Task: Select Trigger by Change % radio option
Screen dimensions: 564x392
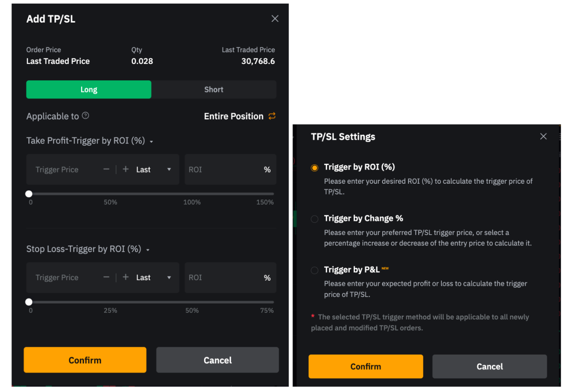Action: [314, 219]
